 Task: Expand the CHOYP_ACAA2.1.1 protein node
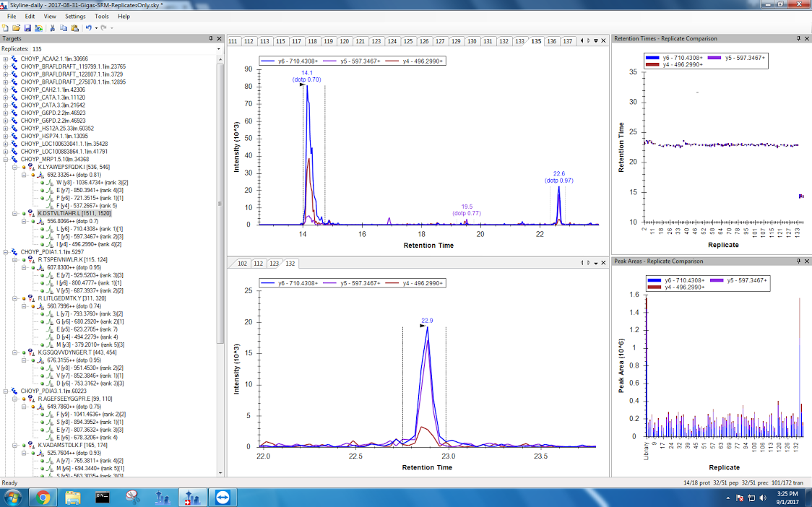tap(6, 59)
